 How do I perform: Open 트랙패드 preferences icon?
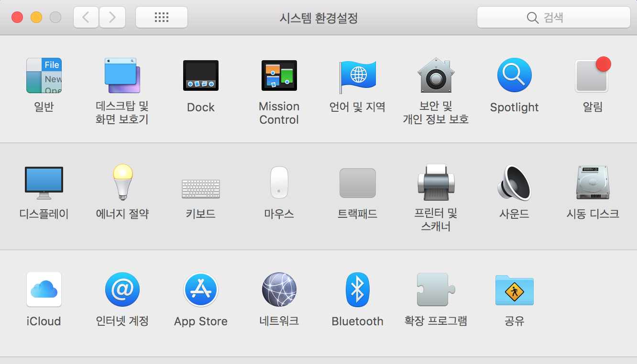tap(358, 183)
